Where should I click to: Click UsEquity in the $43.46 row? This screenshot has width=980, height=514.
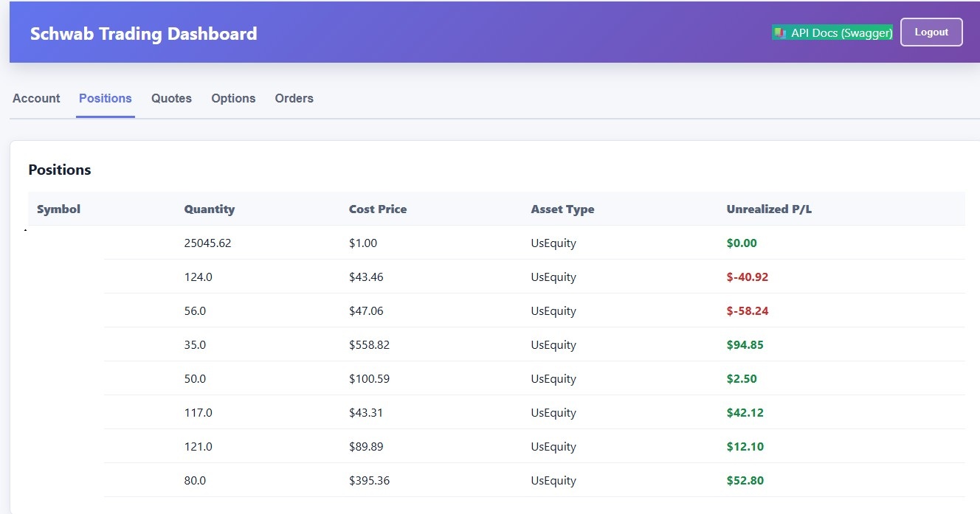[x=553, y=277]
